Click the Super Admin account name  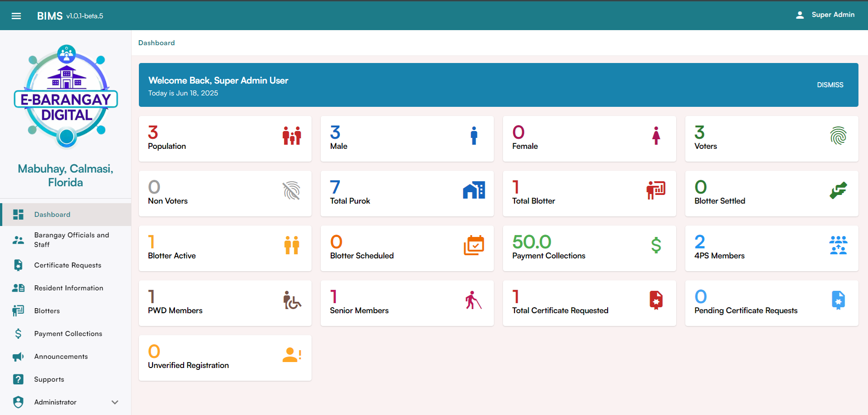coord(833,15)
